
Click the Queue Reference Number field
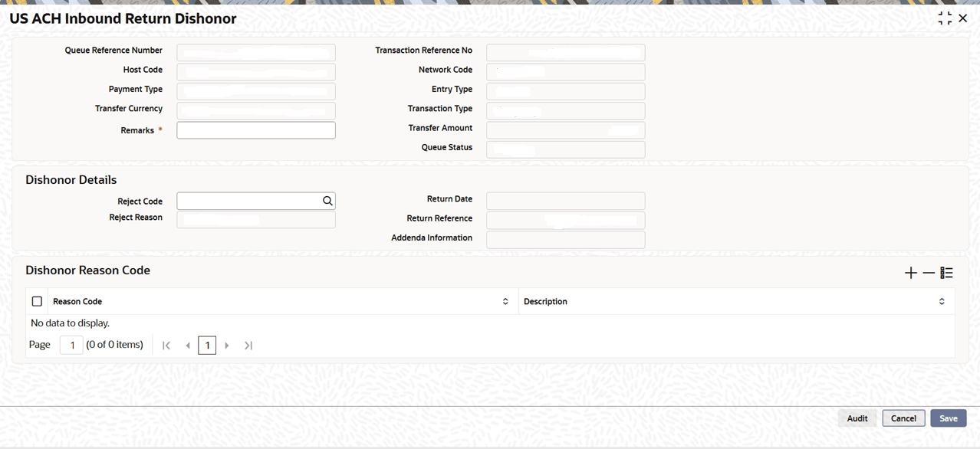click(256, 53)
